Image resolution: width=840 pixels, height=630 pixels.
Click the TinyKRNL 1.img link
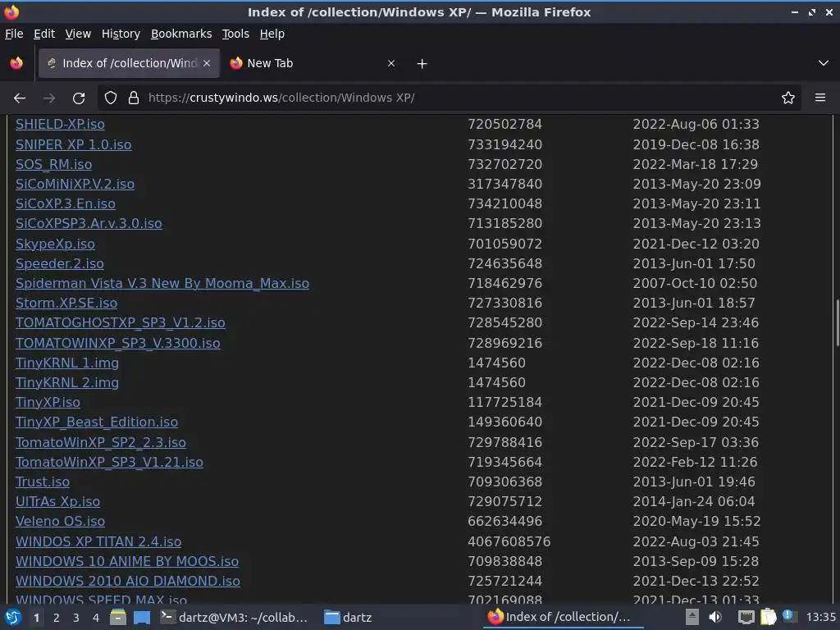(x=67, y=363)
